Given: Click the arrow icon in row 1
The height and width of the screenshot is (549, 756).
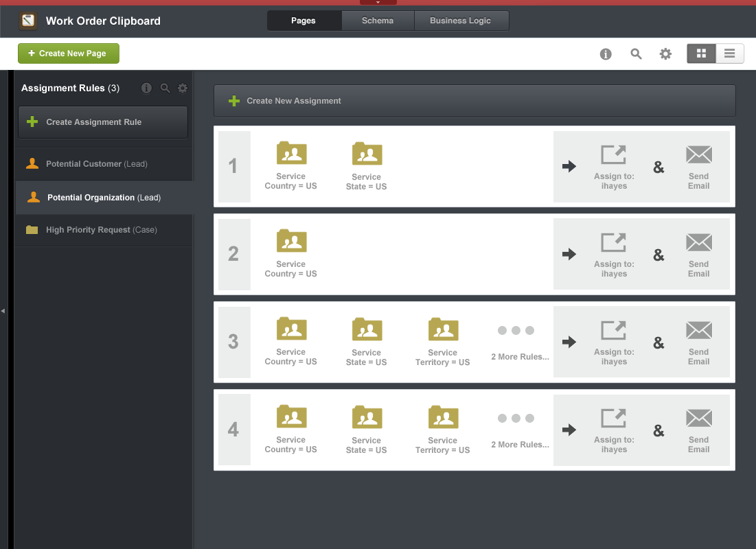Looking at the screenshot, I should click(x=569, y=167).
